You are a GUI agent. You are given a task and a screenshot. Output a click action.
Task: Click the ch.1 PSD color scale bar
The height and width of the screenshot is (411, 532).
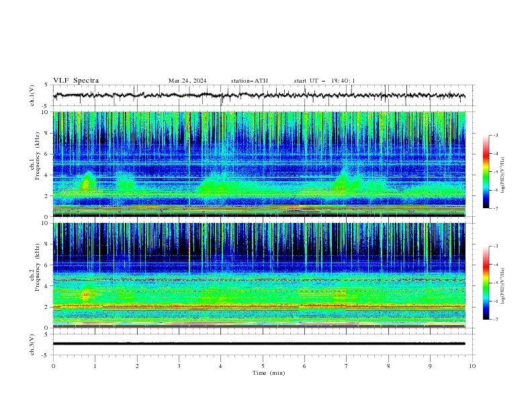(486, 172)
